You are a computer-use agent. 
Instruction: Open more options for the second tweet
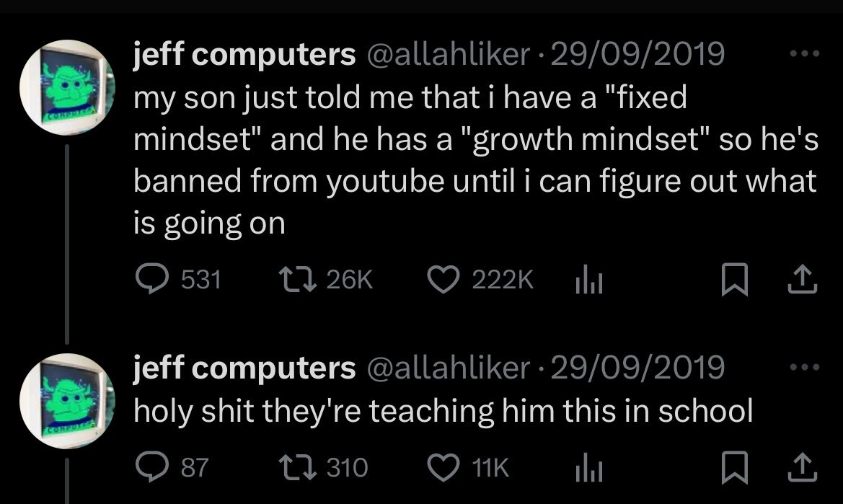click(x=804, y=367)
